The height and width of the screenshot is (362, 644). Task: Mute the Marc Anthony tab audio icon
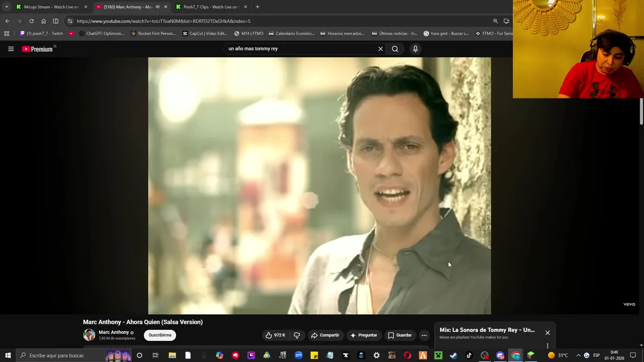click(157, 7)
